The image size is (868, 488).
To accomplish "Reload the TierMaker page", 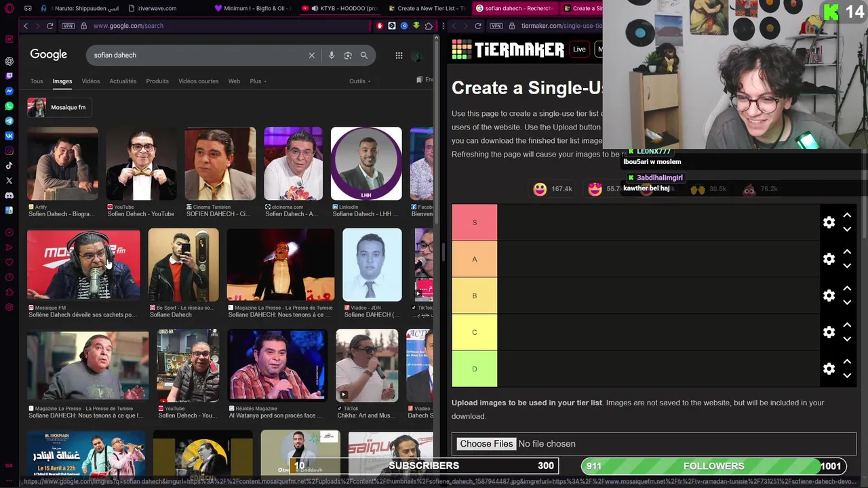I will (x=478, y=26).
